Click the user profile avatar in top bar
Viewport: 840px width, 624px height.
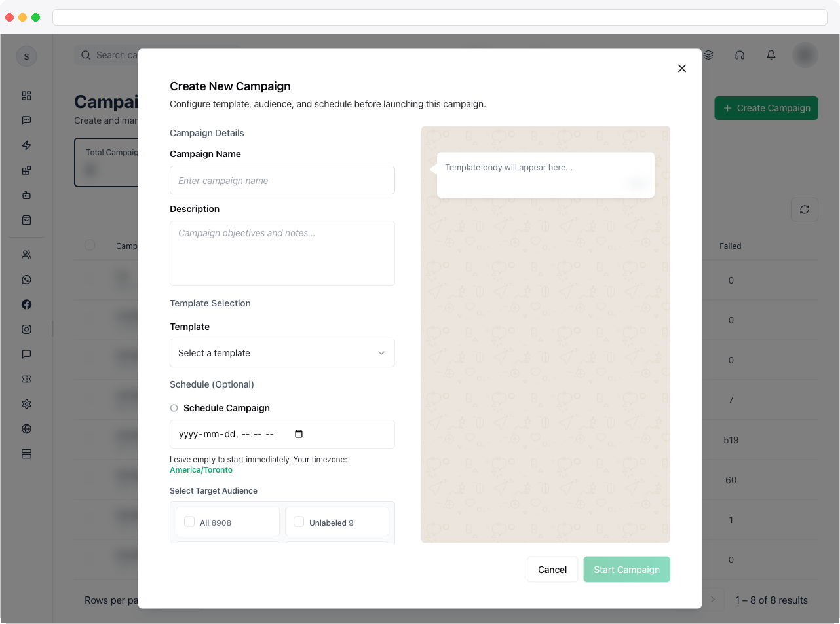tap(805, 55)
